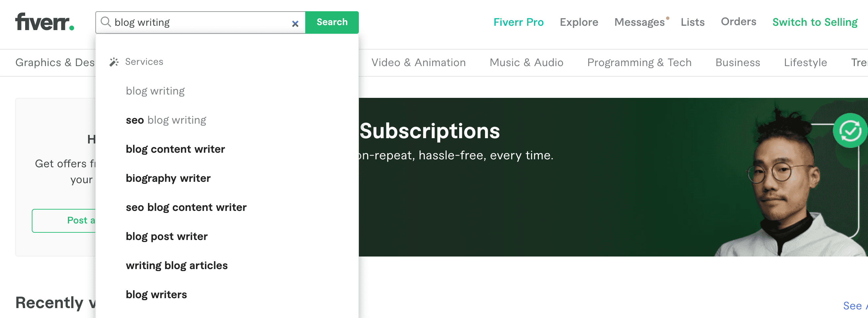Image resolution: width=868 pixels, height=318 pixels.
Task: Click the Fiverr logo
Action: [44, 22]
